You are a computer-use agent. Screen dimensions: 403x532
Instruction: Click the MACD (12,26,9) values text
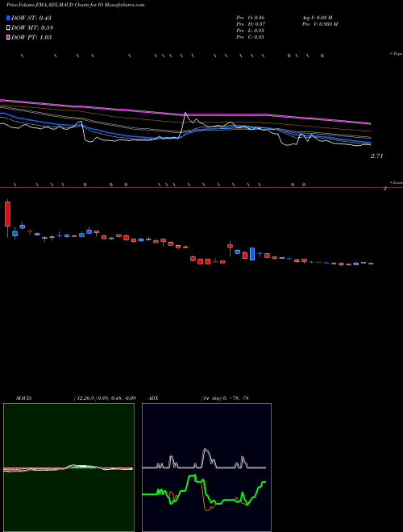click(105, 398)
